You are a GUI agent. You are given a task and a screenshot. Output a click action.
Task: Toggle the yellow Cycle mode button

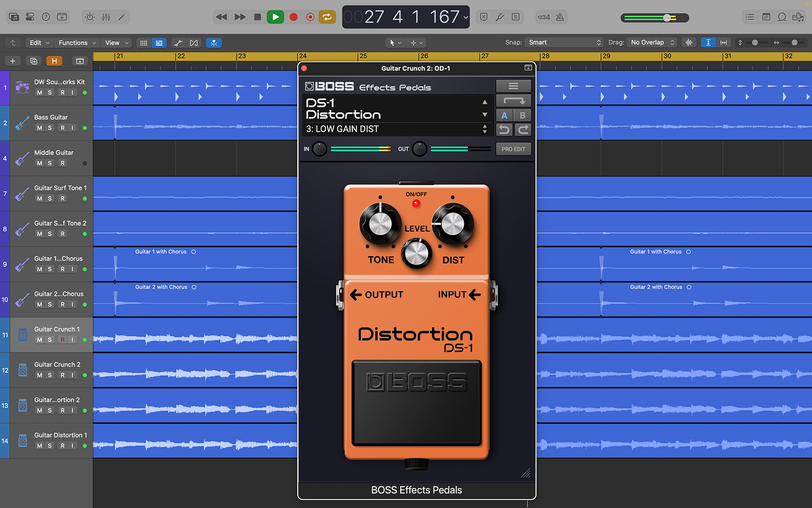(327, 17)
